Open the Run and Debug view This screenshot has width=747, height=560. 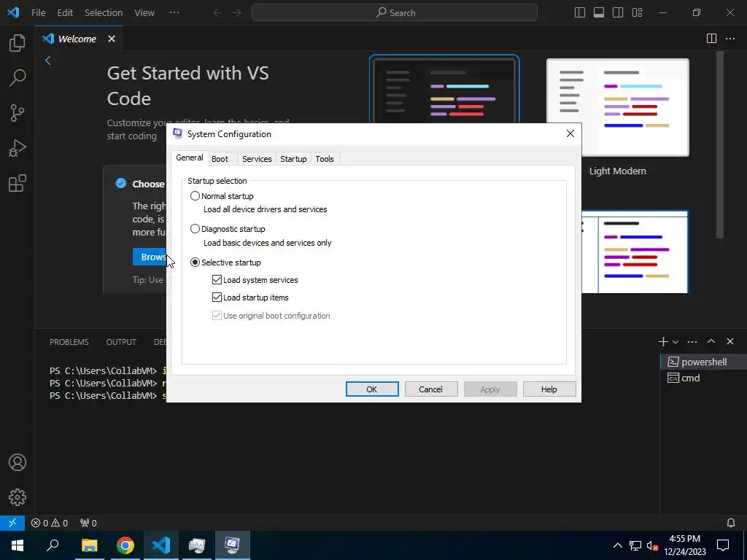tap(18, 148)
